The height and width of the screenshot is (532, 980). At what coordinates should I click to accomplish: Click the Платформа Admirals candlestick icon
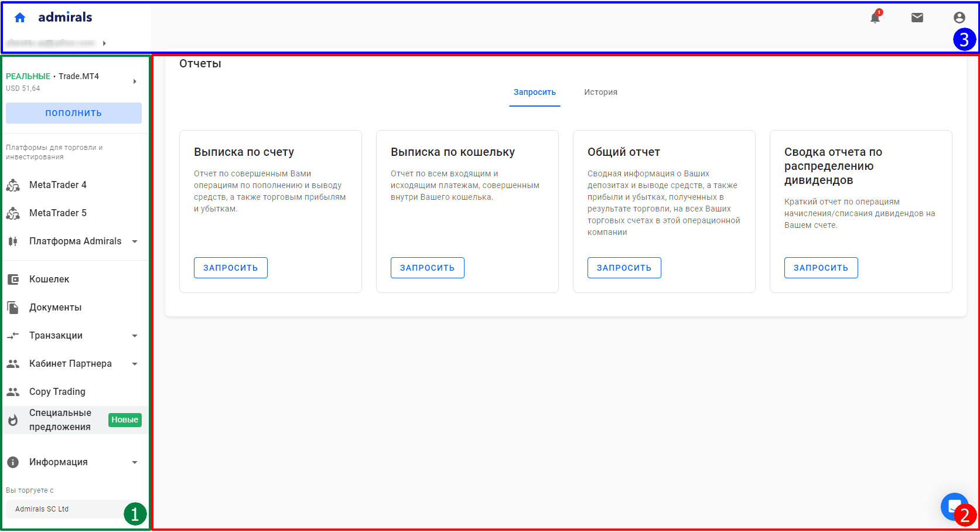point(13,241)
